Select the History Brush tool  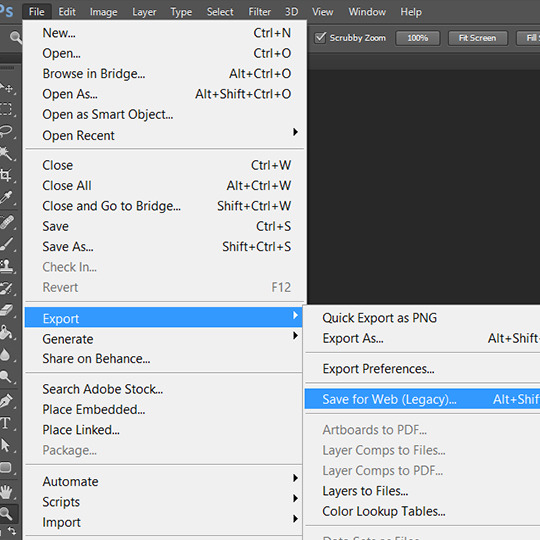click(6, 288)
